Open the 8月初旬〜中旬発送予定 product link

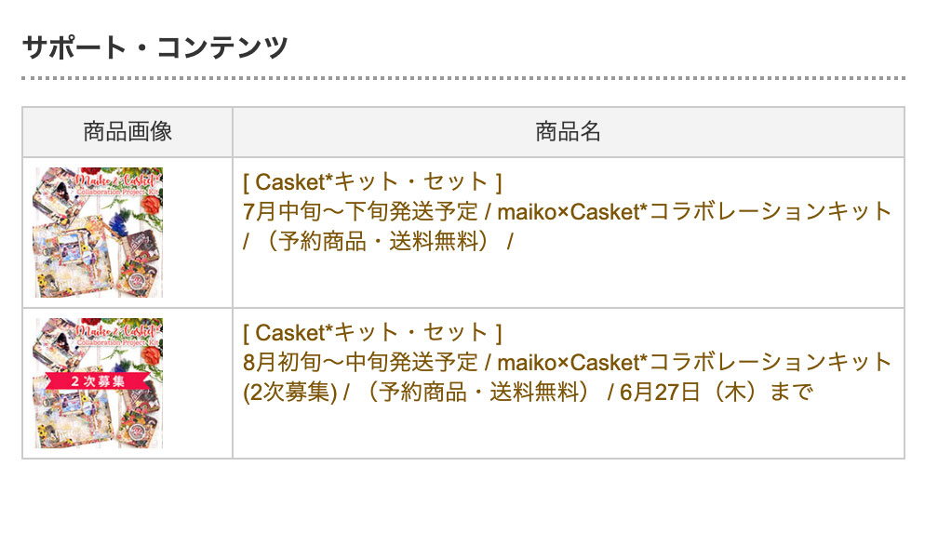tap(361, 362)
